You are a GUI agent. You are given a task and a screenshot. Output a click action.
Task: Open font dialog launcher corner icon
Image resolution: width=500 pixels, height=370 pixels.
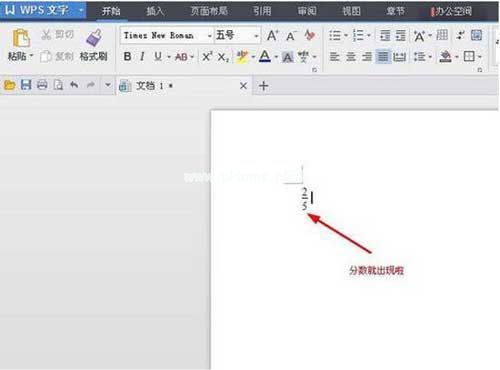(314, 70)
